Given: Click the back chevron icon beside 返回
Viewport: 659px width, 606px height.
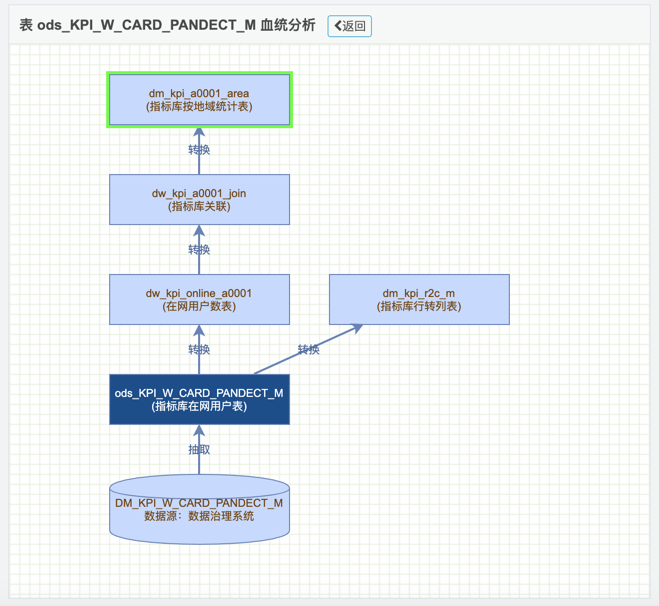Looking at the screenshot, I should 338,26.
